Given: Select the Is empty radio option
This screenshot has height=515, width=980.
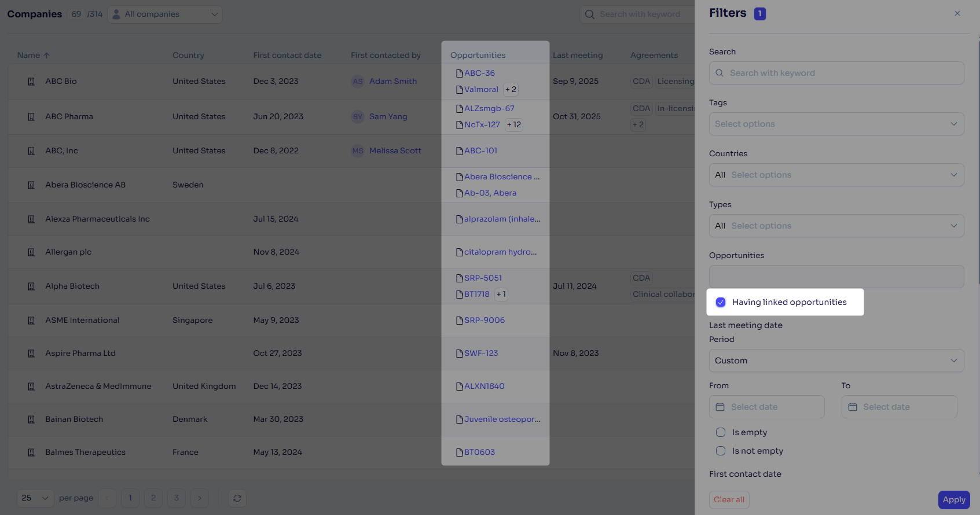Looking at the screenshot, I should pyautogui.click(x=721, y=432).
